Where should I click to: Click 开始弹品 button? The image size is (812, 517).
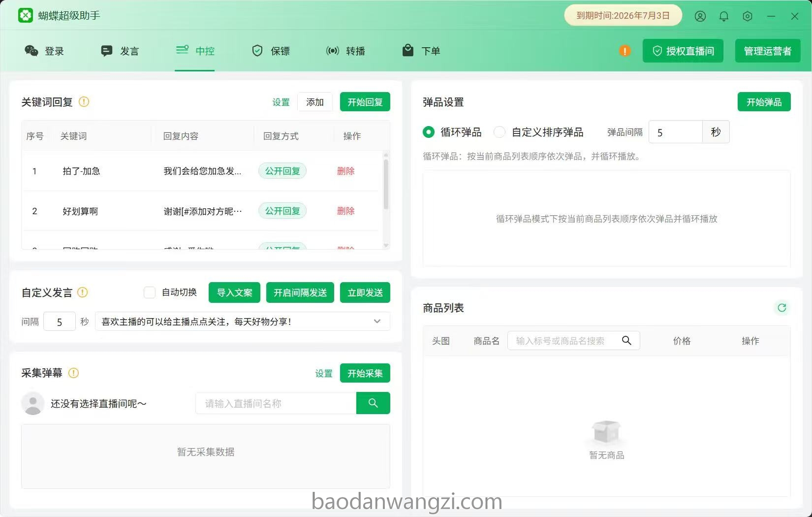[x=764, y=102]
